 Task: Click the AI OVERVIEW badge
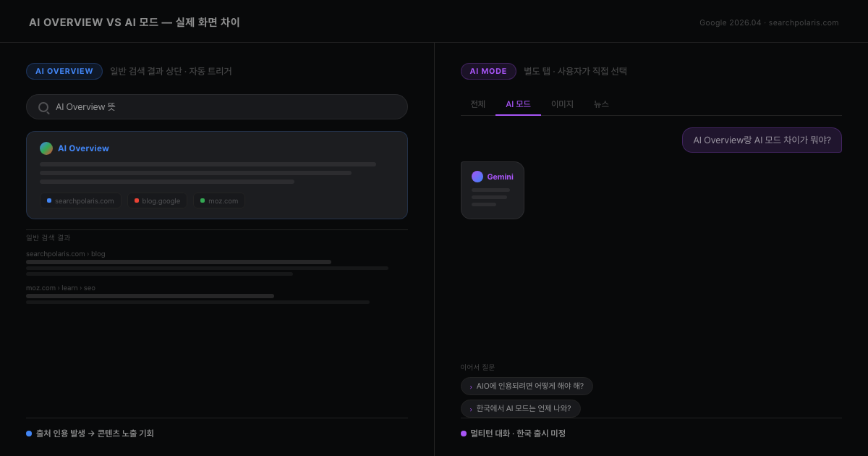point(64,71)
